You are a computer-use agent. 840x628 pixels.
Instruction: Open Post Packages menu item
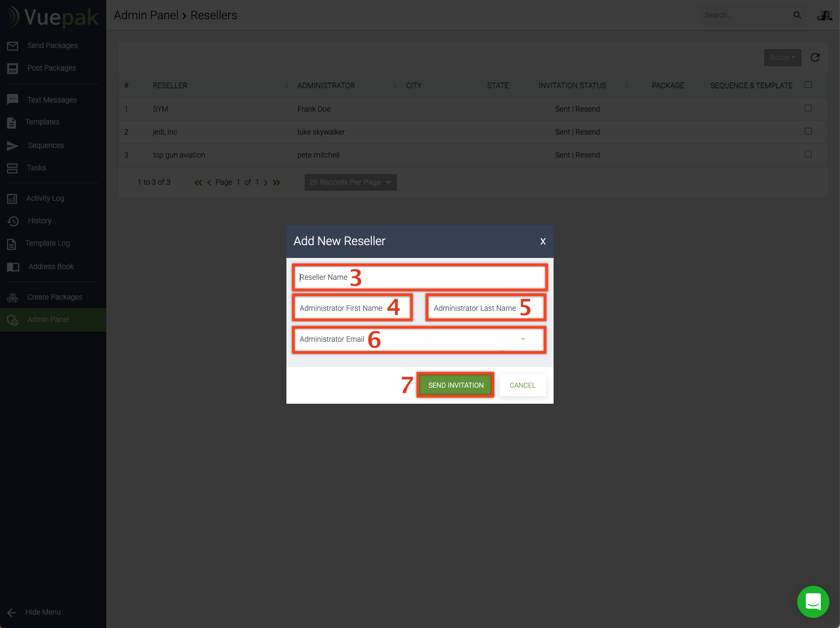point(52,68)
